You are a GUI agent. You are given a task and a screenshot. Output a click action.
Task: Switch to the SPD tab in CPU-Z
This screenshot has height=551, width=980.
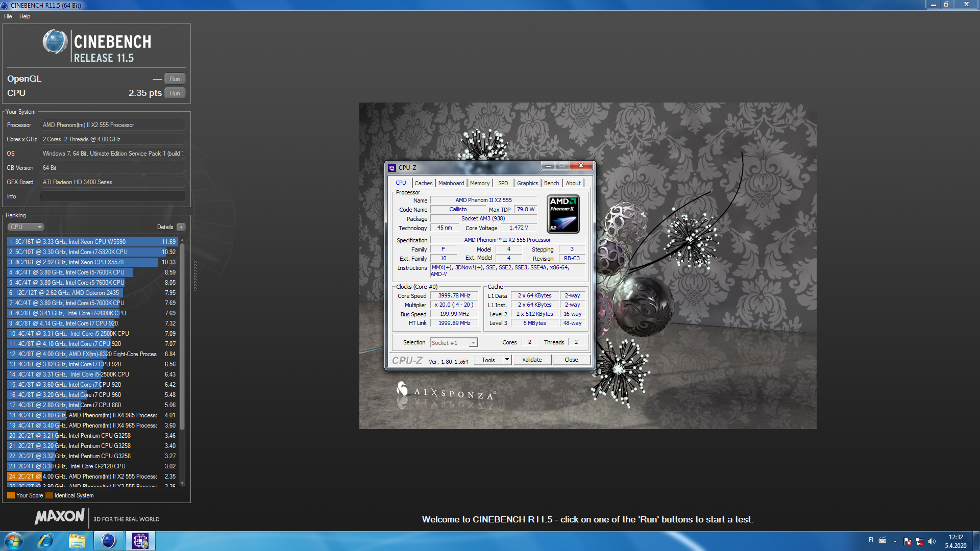click(x=503, y=183)
